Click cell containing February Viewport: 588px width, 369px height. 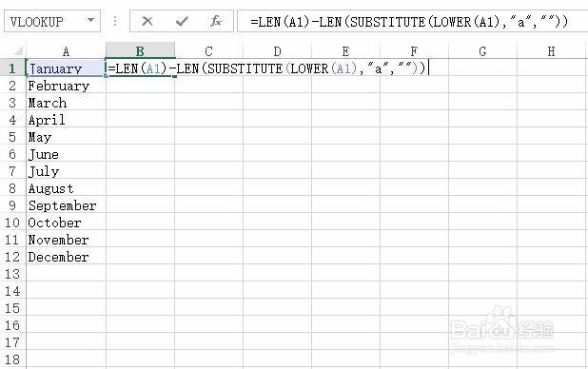pos(66,86)
